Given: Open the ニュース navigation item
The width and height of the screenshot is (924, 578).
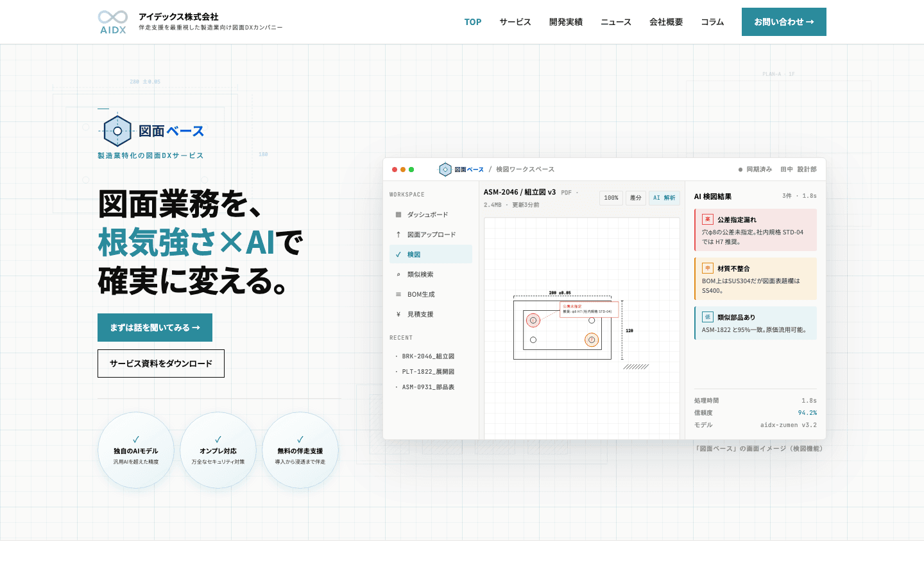Looking at the screenshot, I should 616,22.
